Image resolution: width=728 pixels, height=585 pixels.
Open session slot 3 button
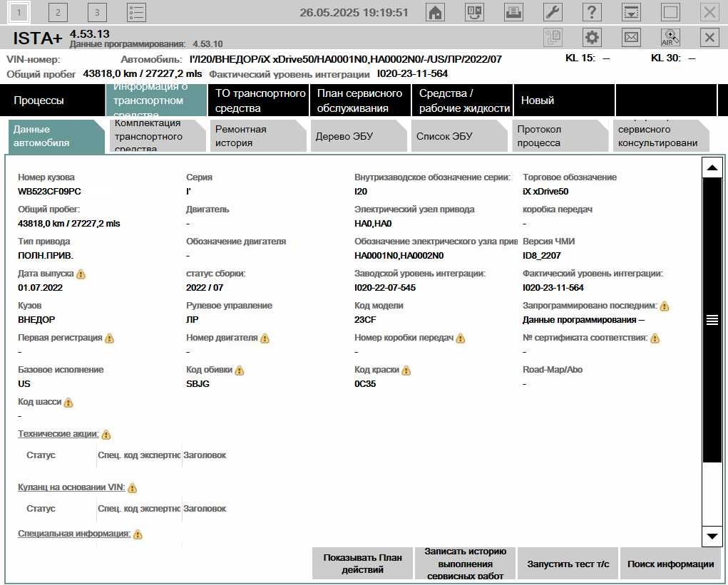coord(97,12)
